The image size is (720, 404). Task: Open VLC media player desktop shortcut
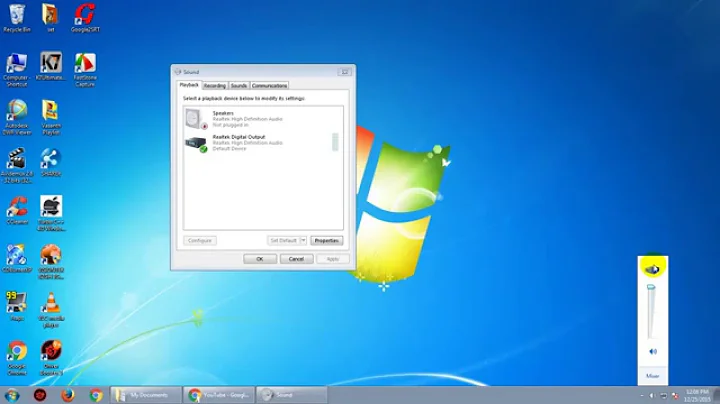(x=51, y=303)
